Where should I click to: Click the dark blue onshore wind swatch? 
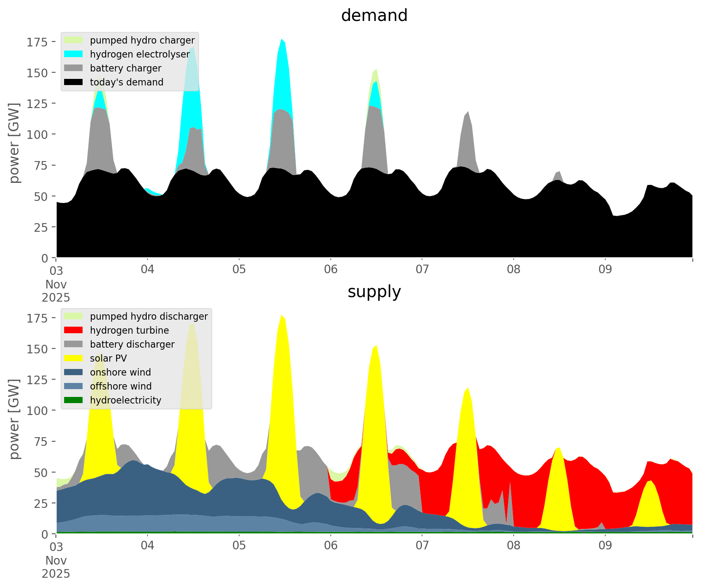coord(74,372)
